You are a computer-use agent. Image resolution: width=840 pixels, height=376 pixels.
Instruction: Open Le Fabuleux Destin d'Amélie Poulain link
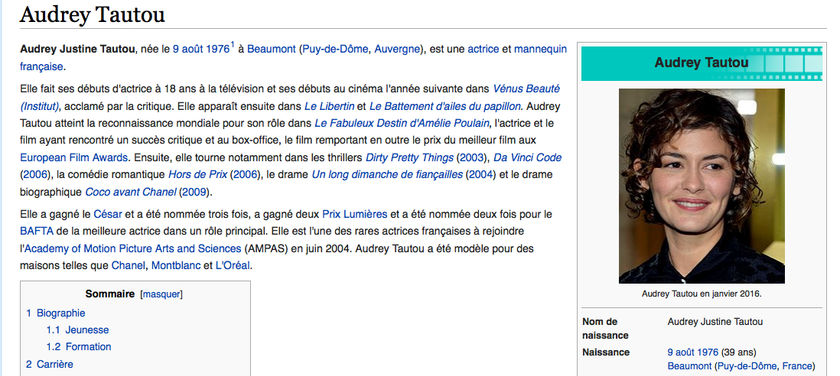point(402,124)
